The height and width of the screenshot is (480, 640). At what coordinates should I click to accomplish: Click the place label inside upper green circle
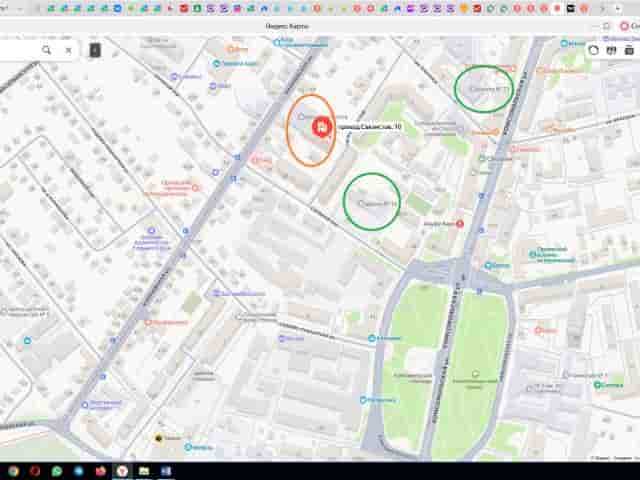coord(489,89)
